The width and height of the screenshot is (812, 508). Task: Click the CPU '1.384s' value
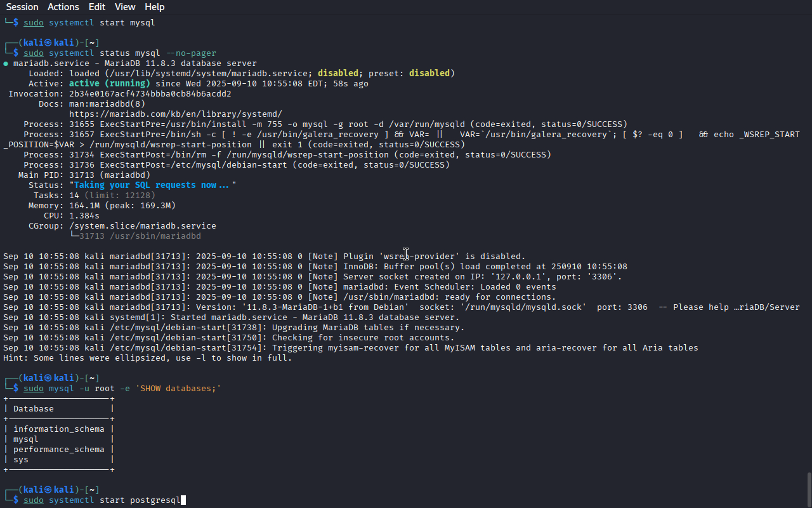84,216
